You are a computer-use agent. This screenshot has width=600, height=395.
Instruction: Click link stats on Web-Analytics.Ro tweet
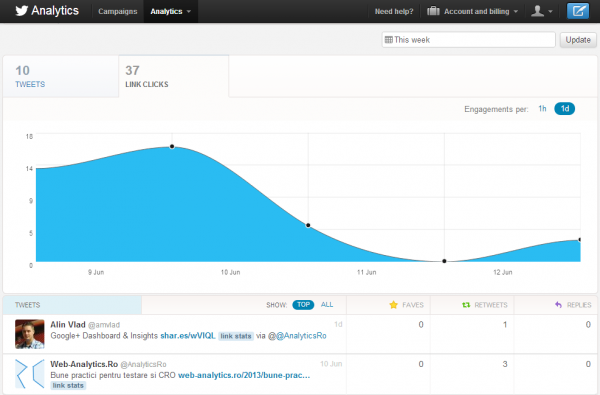(x=68, y=385)
